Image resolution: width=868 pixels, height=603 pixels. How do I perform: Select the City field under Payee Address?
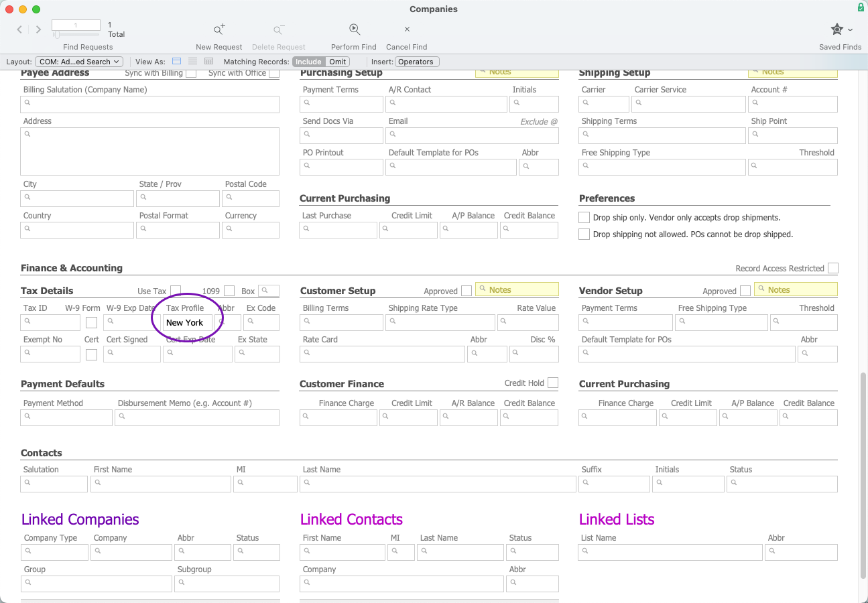(x=77, y=198)
